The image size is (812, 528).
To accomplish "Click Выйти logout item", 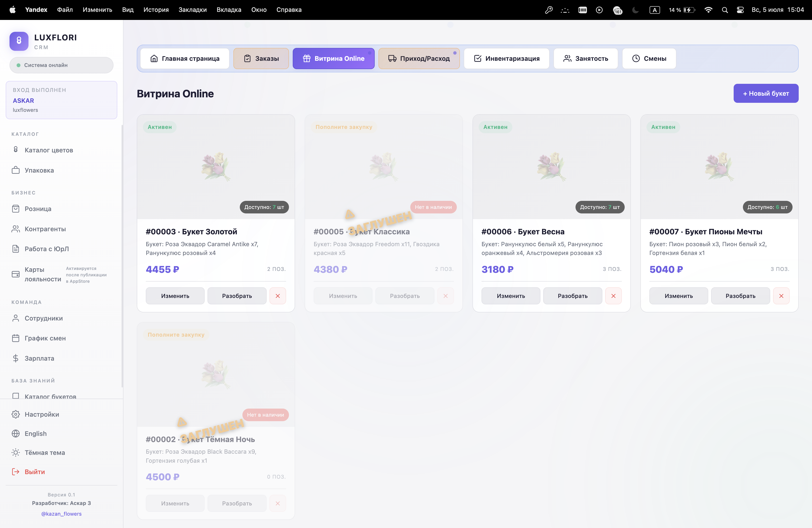I will pyautogui.click(x=61, y=472).
